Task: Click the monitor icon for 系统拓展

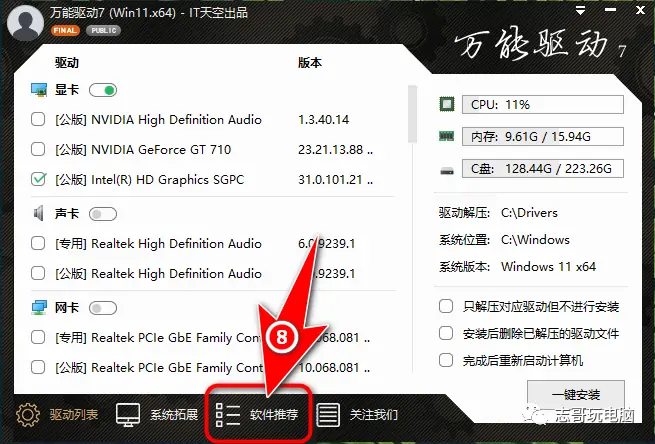Action: (128, 414)
